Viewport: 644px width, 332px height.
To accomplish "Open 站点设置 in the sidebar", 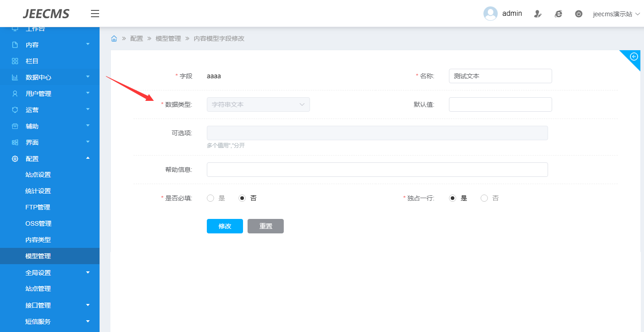I will [x=38, y=175].
